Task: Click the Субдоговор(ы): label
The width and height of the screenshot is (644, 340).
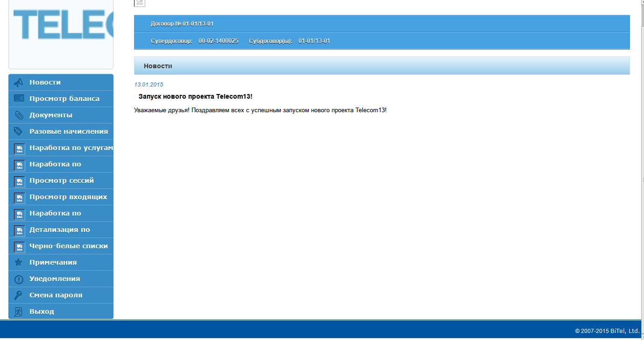Action: [x=271, y=41]
